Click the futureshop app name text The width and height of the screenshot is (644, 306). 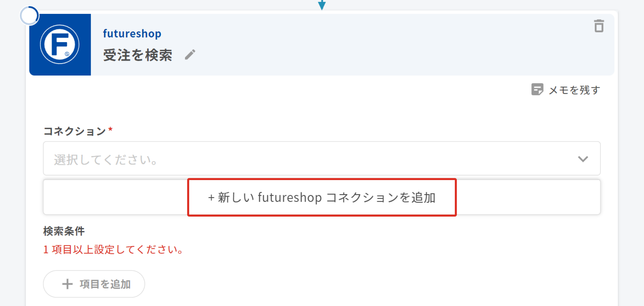(x=132, y=33)
